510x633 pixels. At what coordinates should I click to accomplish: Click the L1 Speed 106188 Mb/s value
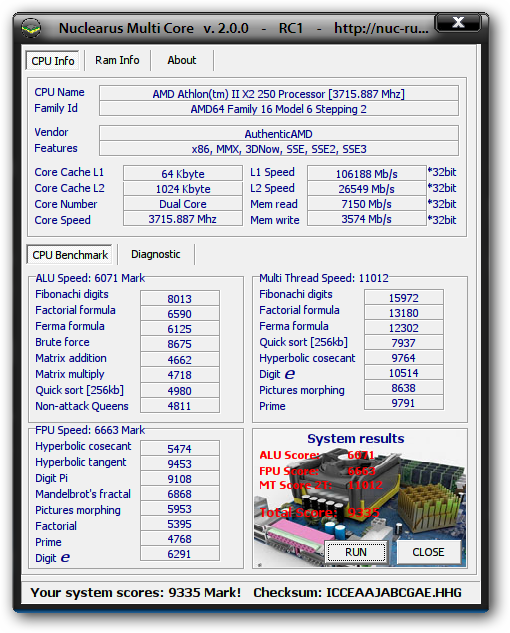tap(367, 174)
